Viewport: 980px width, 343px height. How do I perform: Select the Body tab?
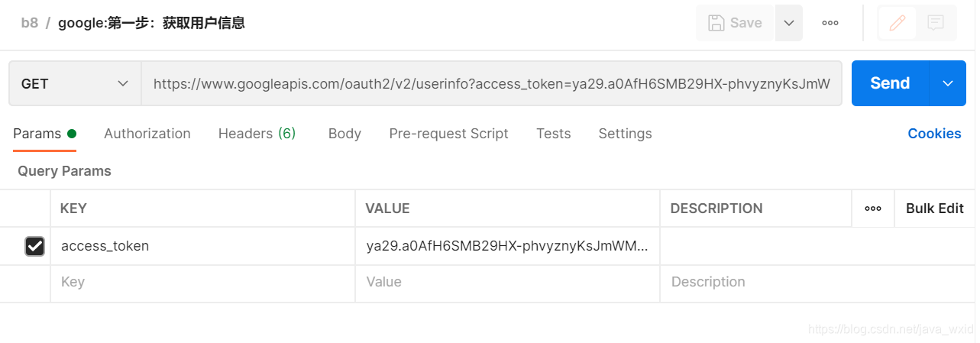click(x=344, y=134)
